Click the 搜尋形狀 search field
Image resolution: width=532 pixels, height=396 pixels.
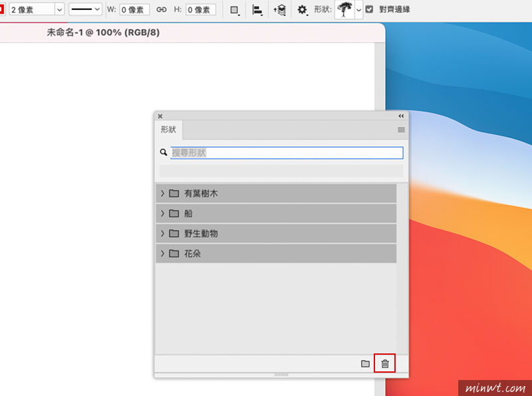(x=287, y=152)
